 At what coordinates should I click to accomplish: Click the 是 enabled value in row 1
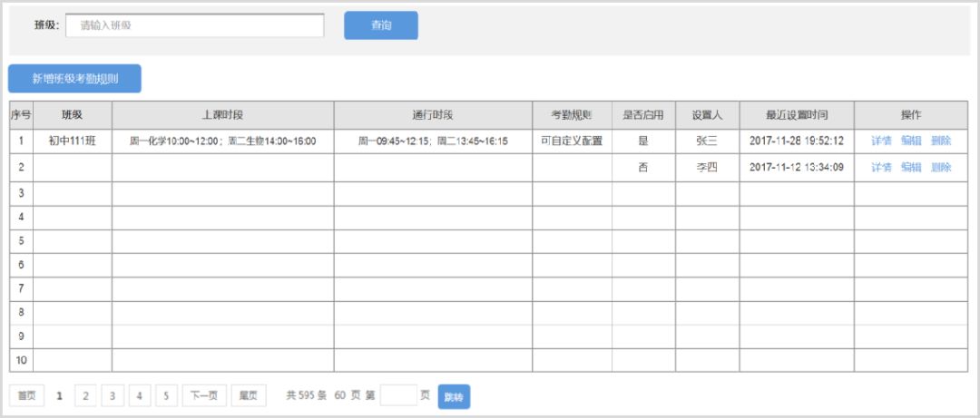[x=643, y=141]
